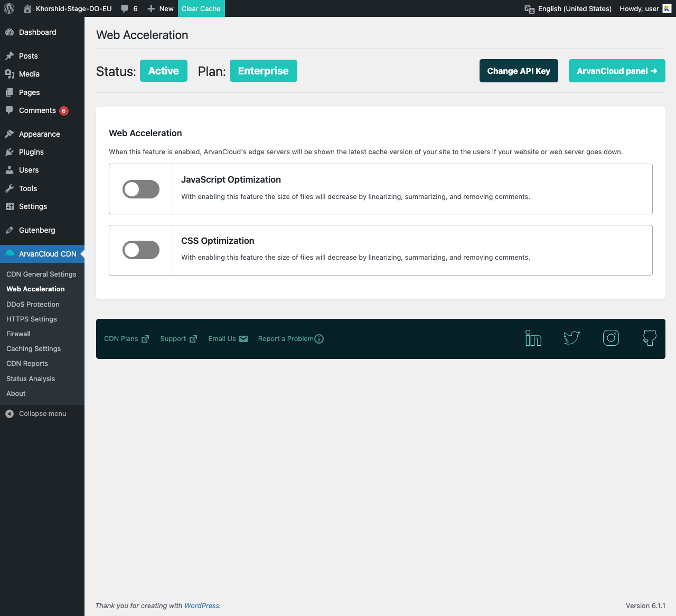
Task: Go to CDN General Settings submenu
Action: point(41,274)
